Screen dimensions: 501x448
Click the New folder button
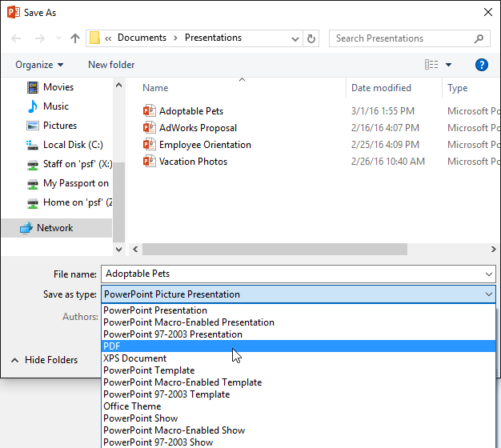click(111, 65)
